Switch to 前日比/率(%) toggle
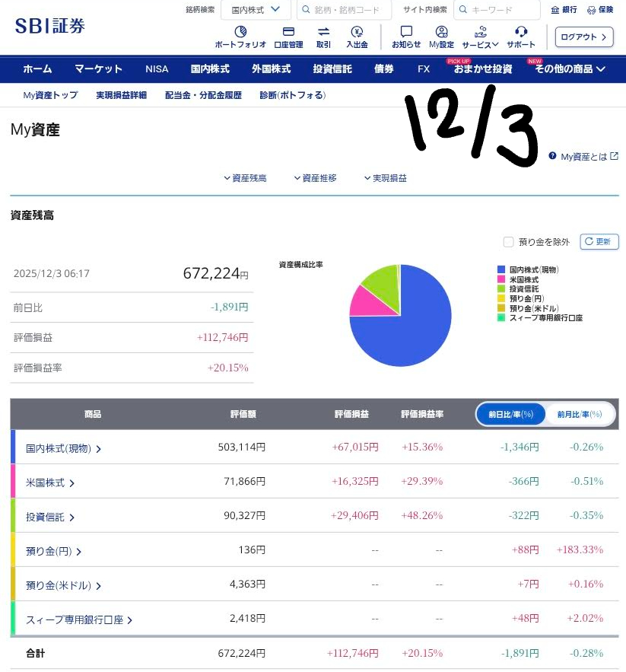626x672 pixels. pyautogui.click(x=511, y=414)
